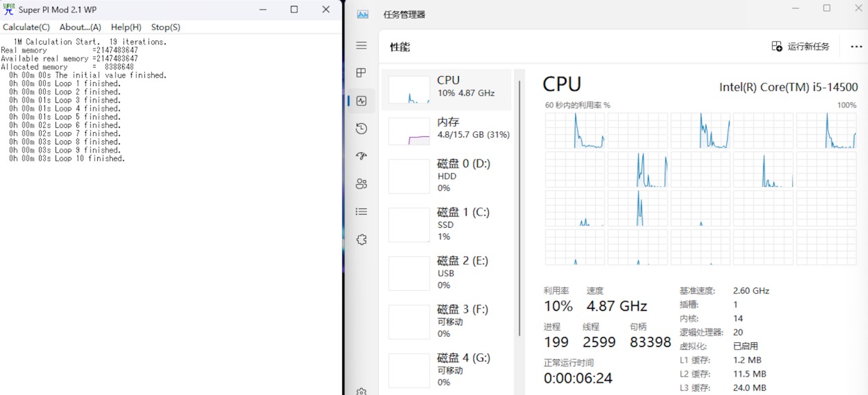Click the Super PI app icon in its title bar

(x=9, y=10)
